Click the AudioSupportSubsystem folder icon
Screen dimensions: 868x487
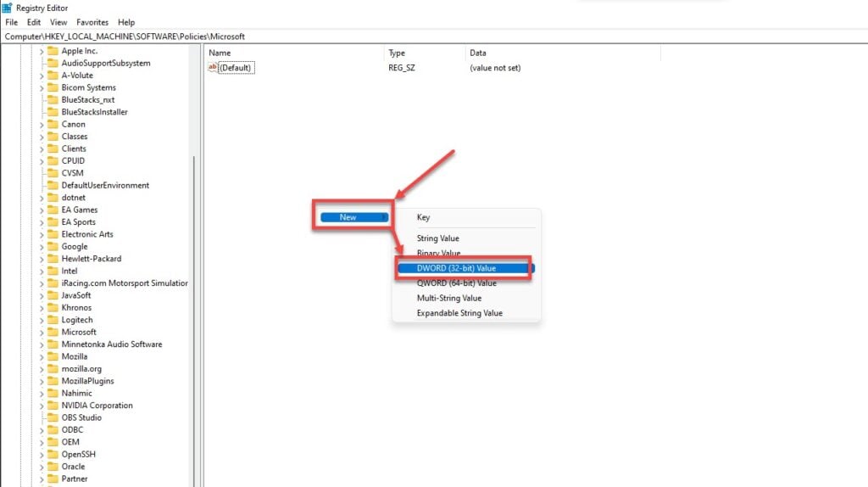coord(53,63)
